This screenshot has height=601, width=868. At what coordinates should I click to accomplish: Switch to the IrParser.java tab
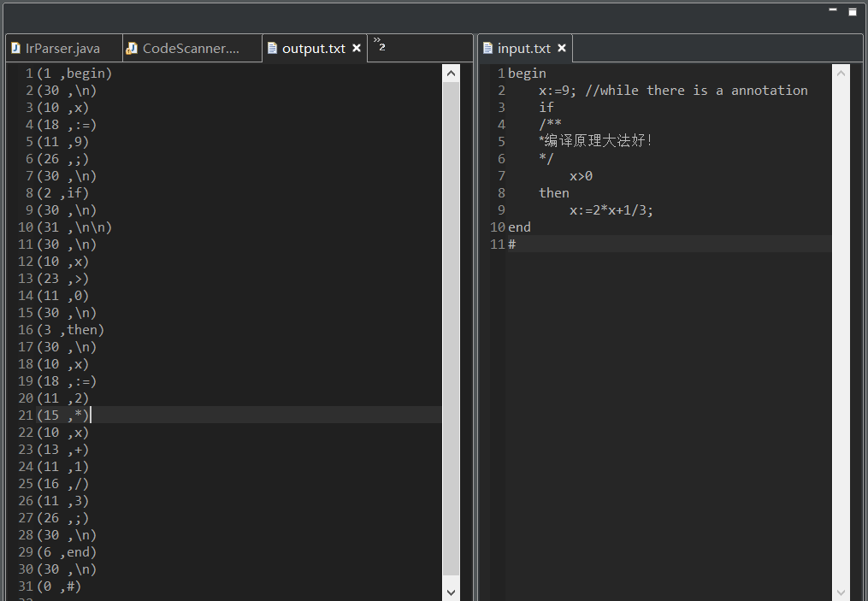click(x=63, y=49)
